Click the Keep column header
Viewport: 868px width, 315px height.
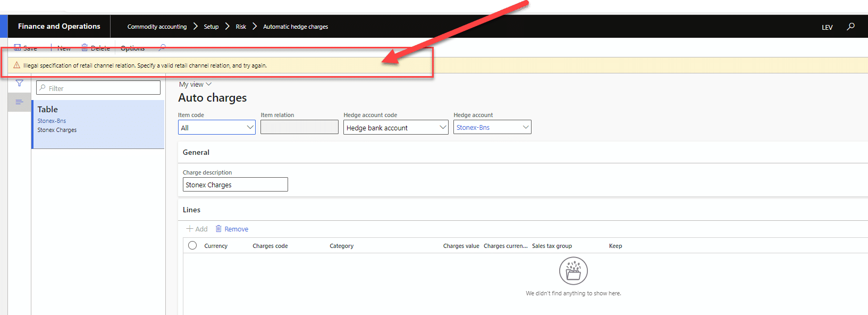pyautogui.click(x=616, y=246)
